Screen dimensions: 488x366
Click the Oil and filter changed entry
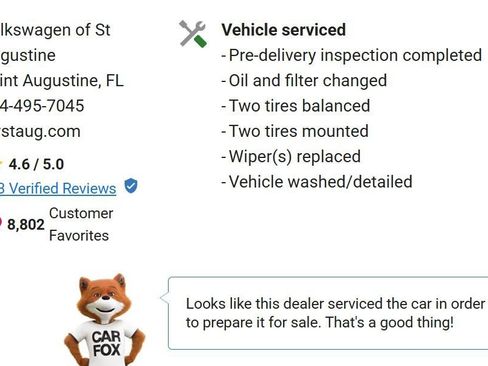[304, 81]
